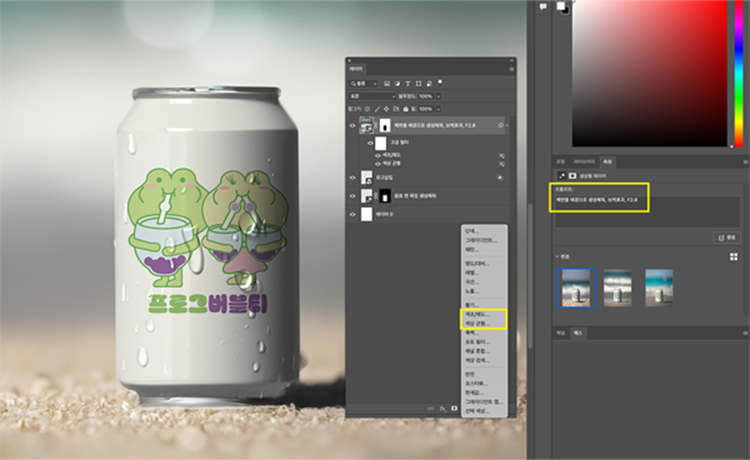Open the layer kind filter dropdown
Image resolution: width=750 pixels, height=460 pixels.
[364, 84]
